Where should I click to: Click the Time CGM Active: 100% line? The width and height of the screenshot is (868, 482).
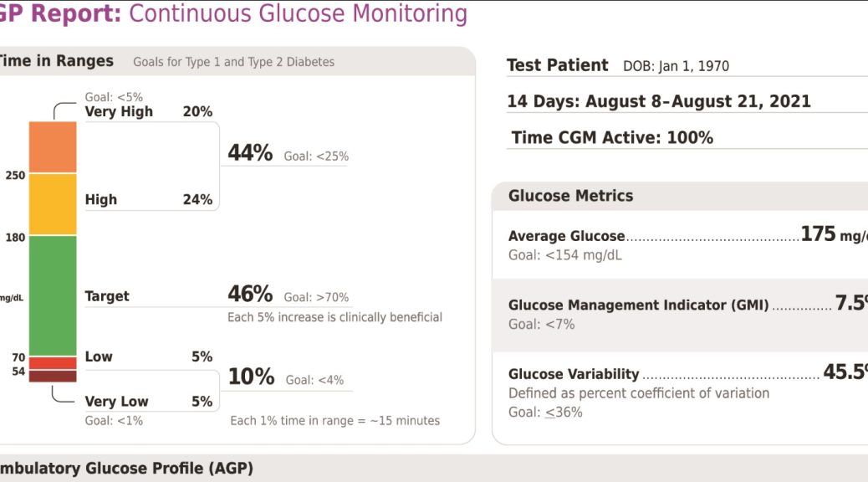[x=612, y=137]
